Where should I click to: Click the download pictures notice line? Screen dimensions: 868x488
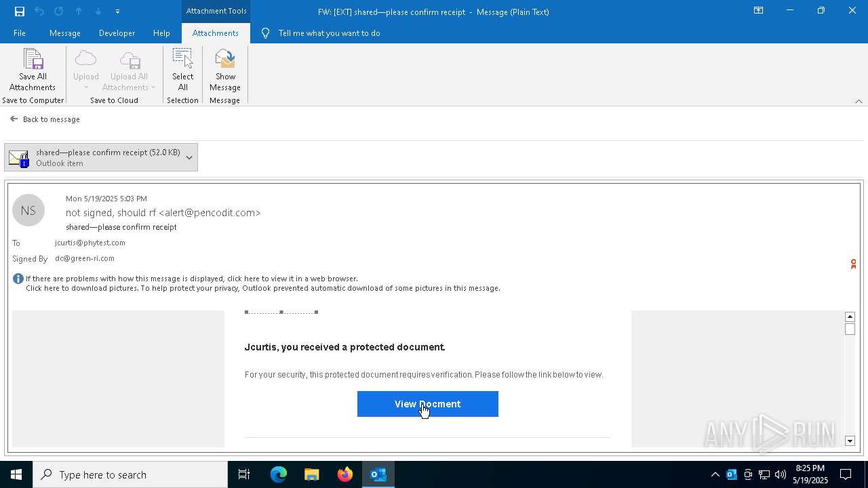point(263,288)
